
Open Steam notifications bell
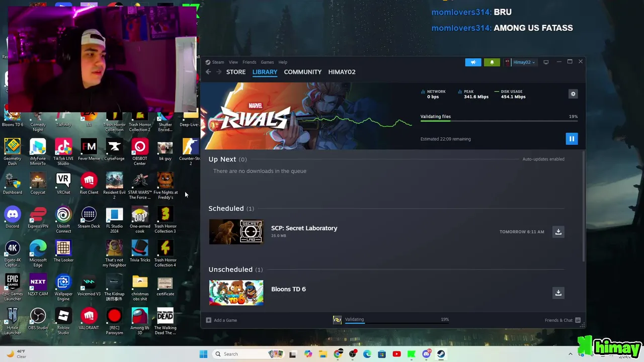click(x=492, y=62)
